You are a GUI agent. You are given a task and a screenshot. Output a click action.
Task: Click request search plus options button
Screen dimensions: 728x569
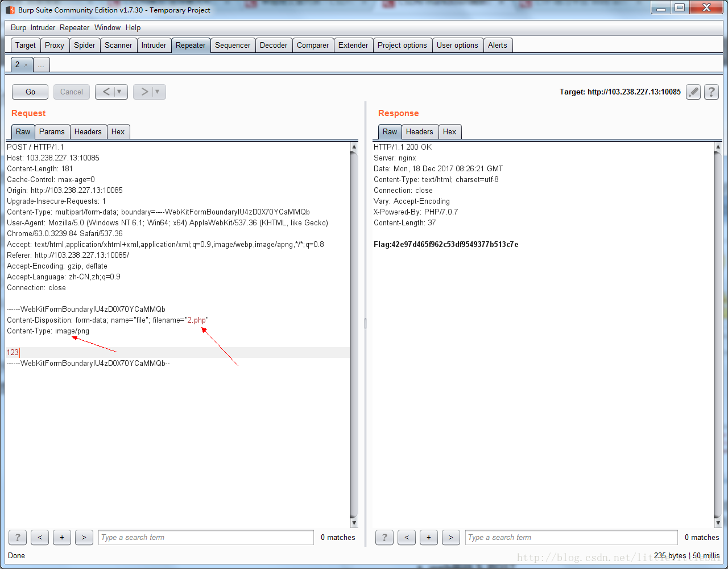click(x=62, y=537)
